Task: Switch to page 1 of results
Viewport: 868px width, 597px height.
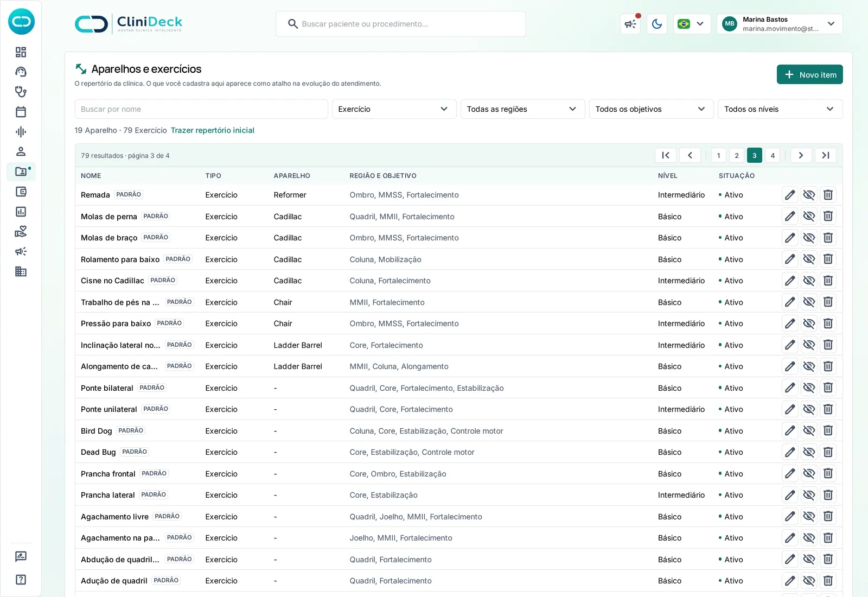Action: 719,155
